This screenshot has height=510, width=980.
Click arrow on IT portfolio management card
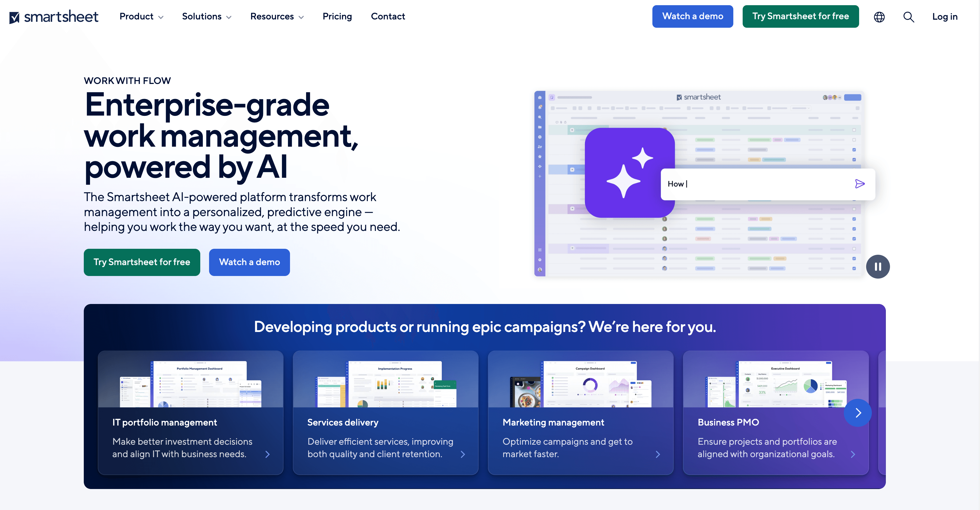267,454
